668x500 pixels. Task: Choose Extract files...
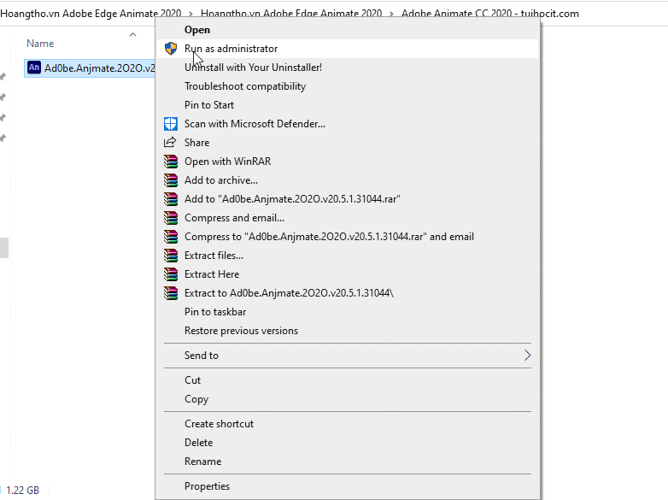coord(348,256)
